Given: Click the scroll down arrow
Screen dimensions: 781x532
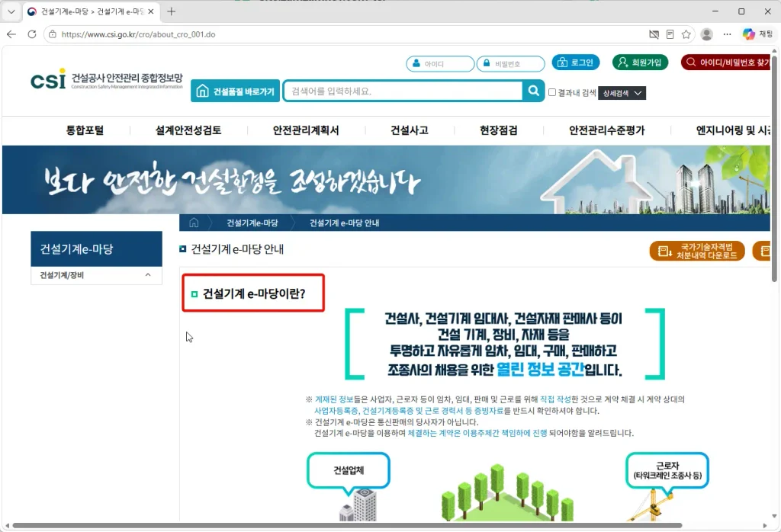Looking at the screenshot, I should (x=774, y=516).
